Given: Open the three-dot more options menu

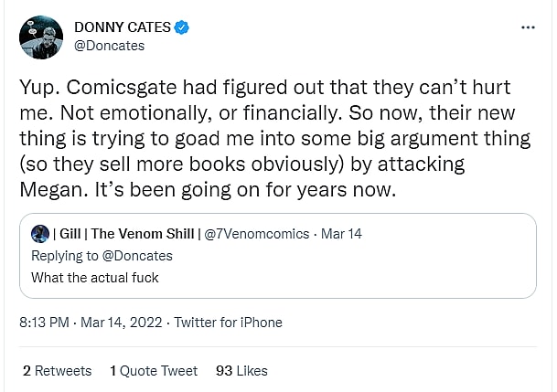Looking at the screenshot, I should [x=528, y=27].
